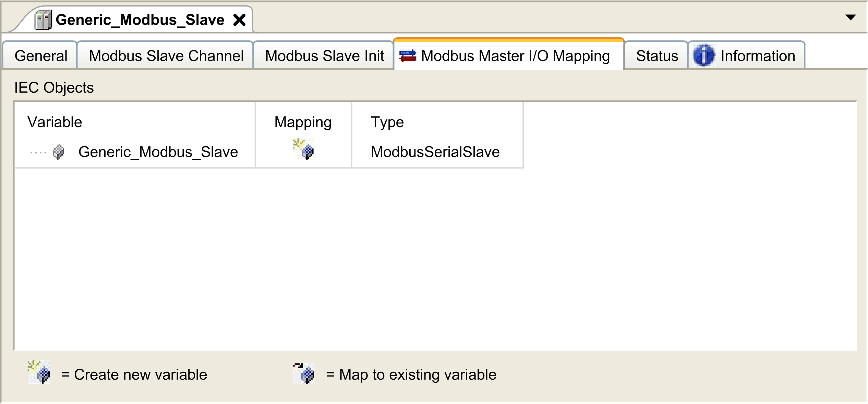Click the Create new variable legend icon
Screen dimensions: 868x404
click(39, 372)
